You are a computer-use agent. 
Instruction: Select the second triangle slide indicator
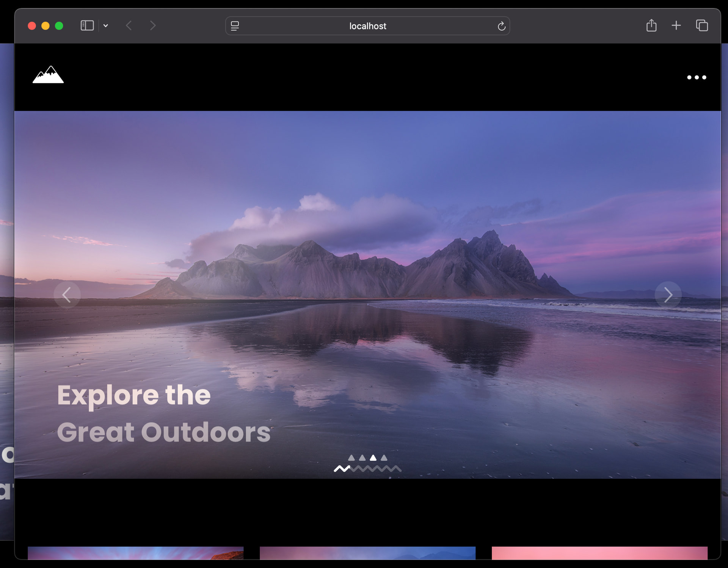click(362, 458)
